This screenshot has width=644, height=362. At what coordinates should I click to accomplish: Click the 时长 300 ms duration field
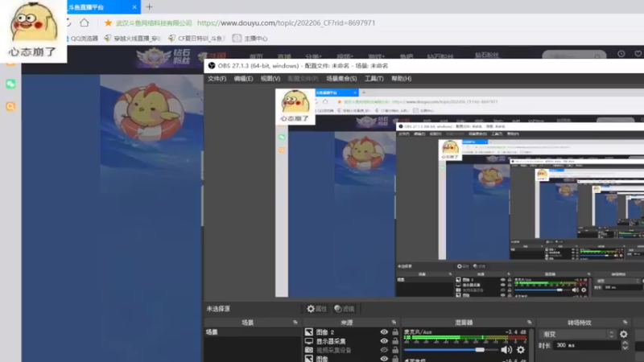tap(587, 345)
